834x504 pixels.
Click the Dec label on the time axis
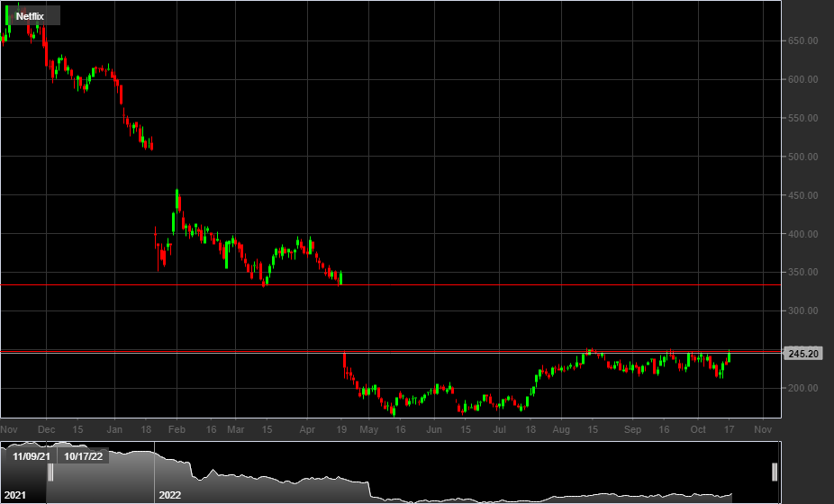point(46,429)
